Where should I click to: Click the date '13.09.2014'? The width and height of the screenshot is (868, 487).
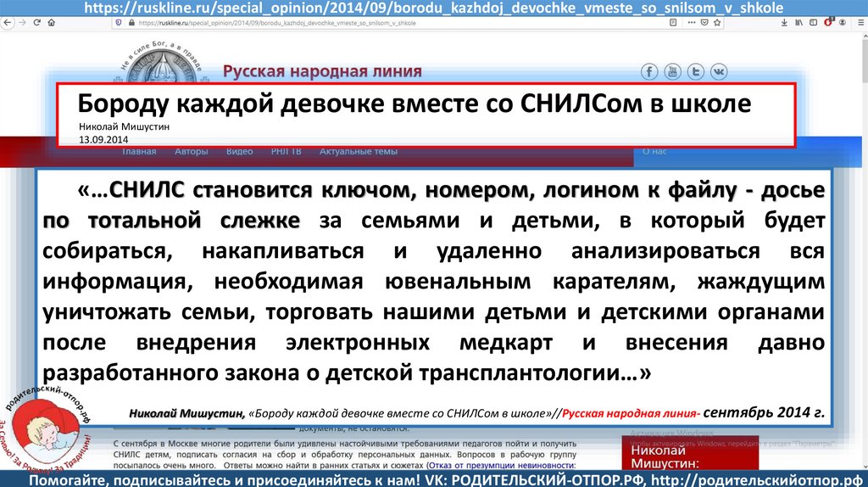click(103, 140)
